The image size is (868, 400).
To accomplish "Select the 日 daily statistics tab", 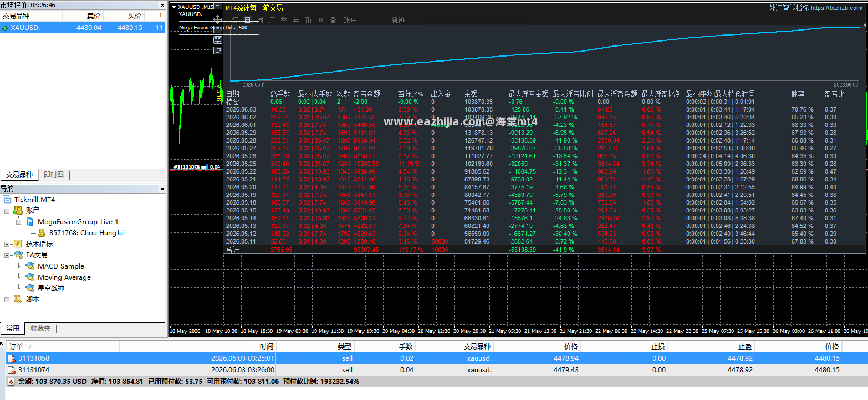I will [x=248, y=20].
